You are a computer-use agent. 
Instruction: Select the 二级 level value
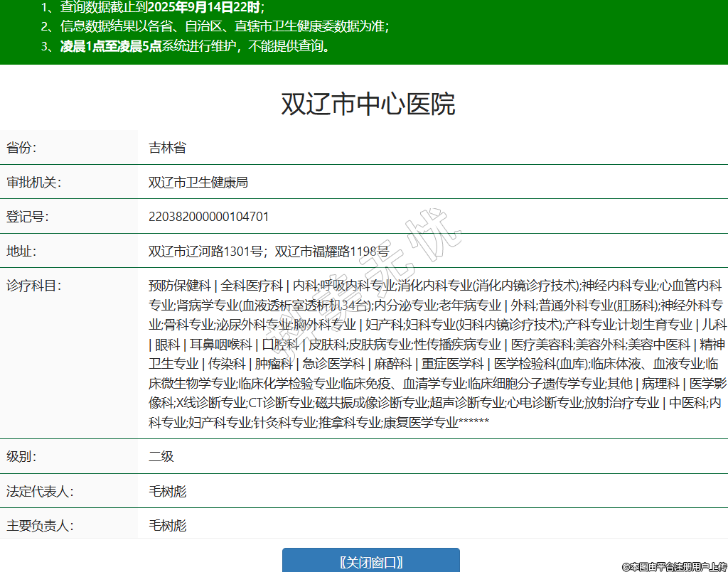click(x=161, y=456)
